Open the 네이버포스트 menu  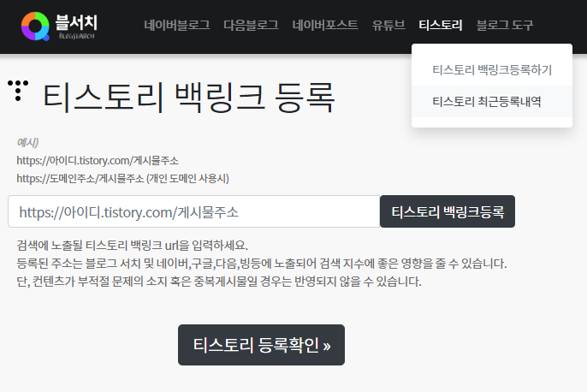click(325, 25)
